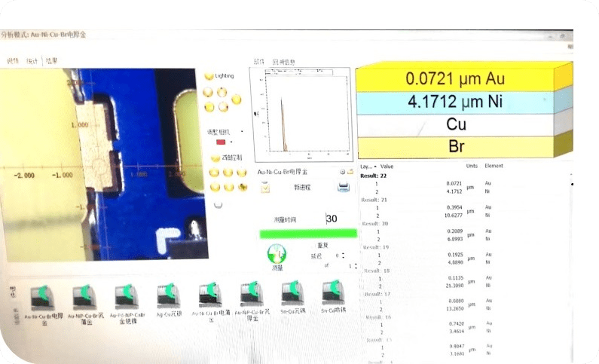
Task: Switch to the 统计 statistics tab
Action: (32, 61)
